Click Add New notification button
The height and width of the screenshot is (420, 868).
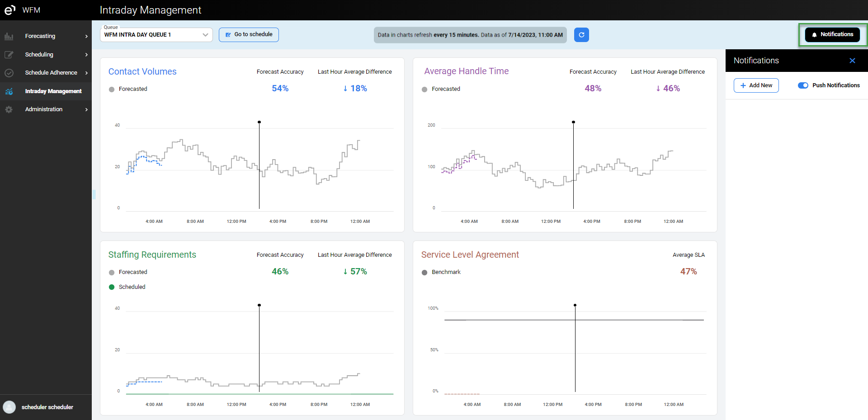(x=756, y=85)
